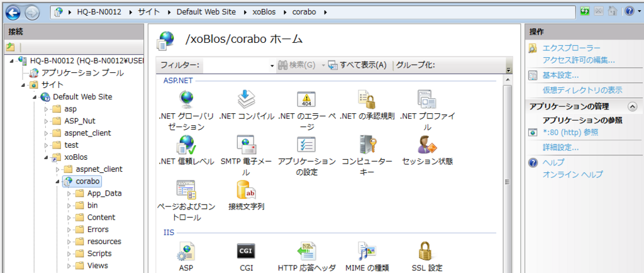The width and height of the screenshot is (644, 273).
Task: Open MIME の種類 icon
Action: click(x=367, y=251)
